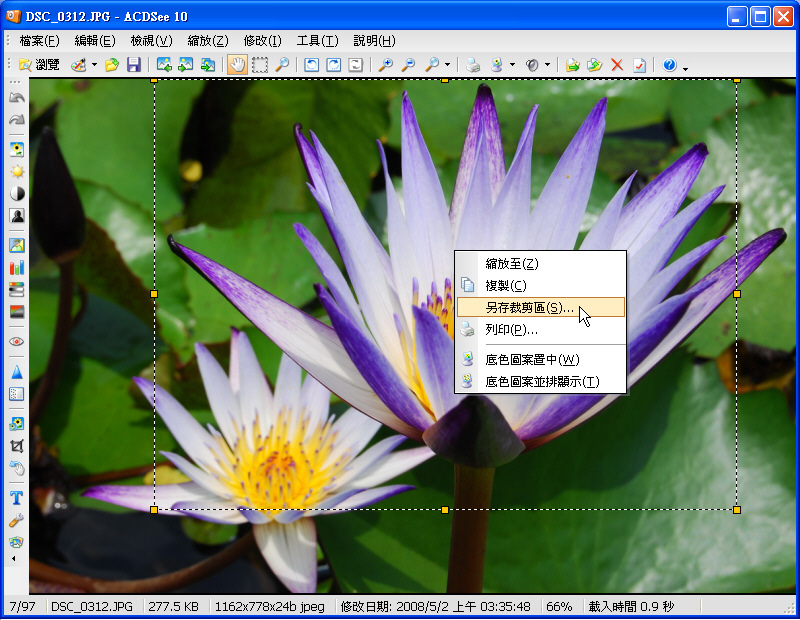Click '列印(P)...' in context menu
800x620 pixels.
[x=511, y=329]
